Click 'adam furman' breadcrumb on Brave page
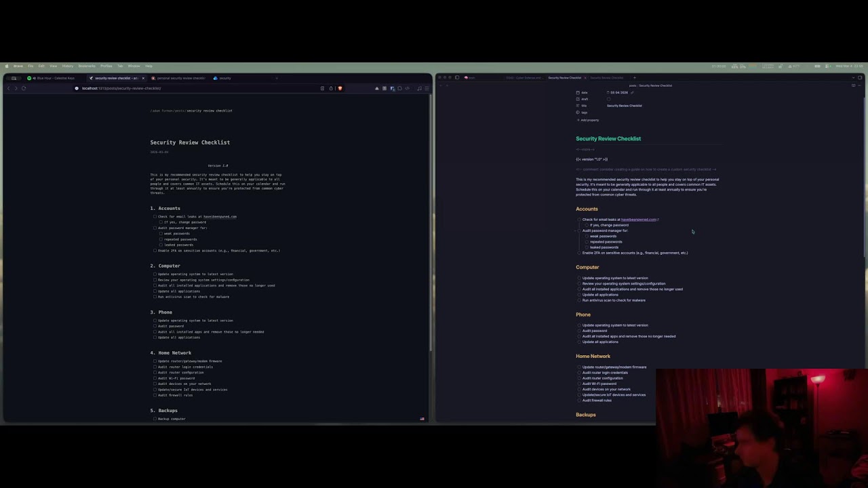The width and height of the screenshot is (868, 488). point(161,110)
